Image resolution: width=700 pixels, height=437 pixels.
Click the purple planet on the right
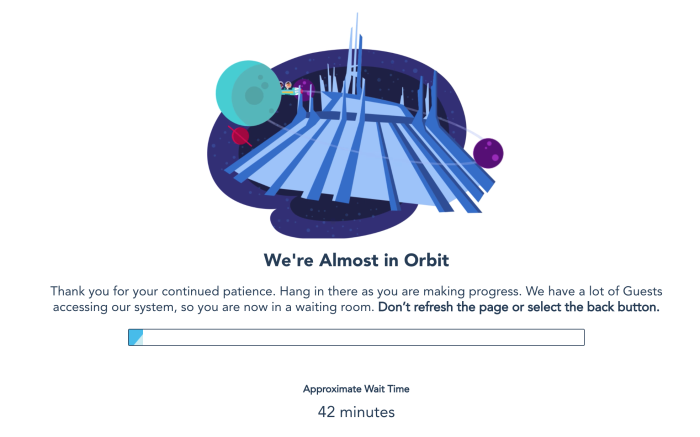point(488,153)
